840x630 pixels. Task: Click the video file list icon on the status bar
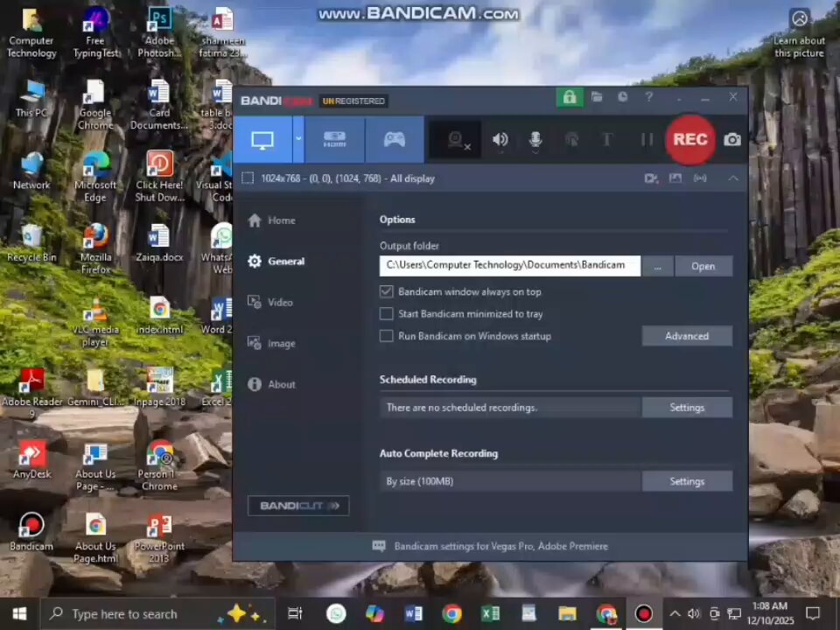click(651, 178)
